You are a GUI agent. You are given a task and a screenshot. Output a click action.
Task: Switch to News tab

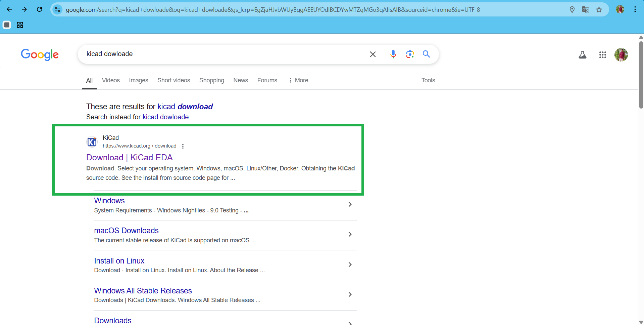(x=241, y=80)
